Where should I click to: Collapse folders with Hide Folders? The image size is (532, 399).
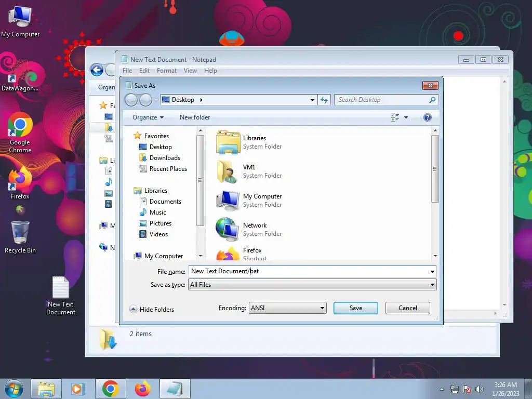click(152, 309)
